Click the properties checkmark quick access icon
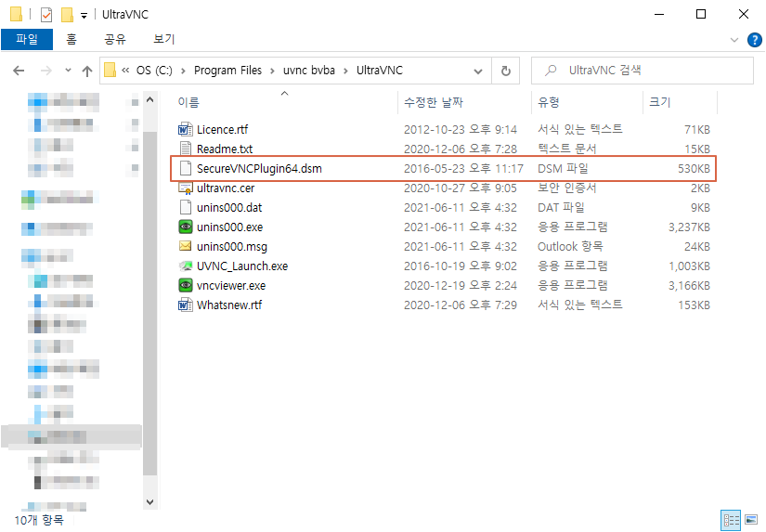 [45, 15]
